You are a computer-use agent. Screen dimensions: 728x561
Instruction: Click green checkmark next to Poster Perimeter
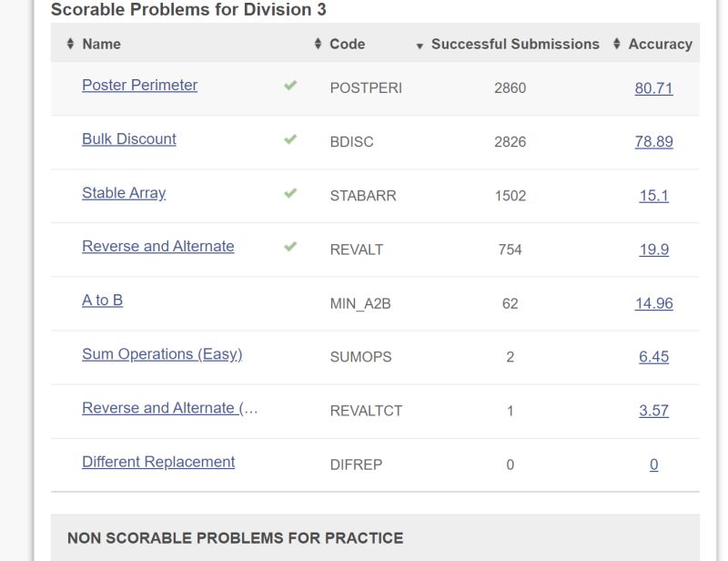[x=290, y=86]
